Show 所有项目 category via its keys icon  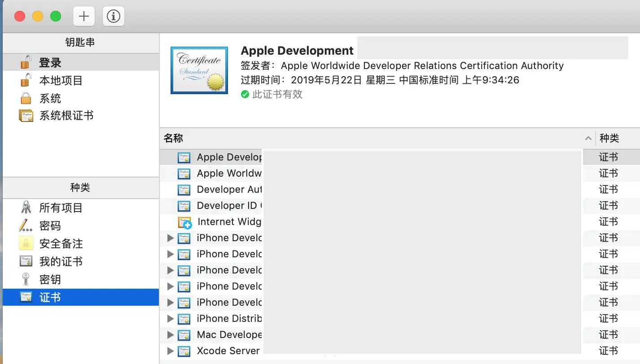26,208
